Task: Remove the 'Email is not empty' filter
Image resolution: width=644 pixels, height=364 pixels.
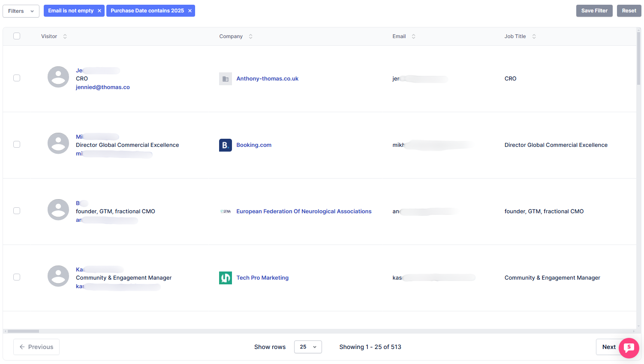Action: click(99, 11)
